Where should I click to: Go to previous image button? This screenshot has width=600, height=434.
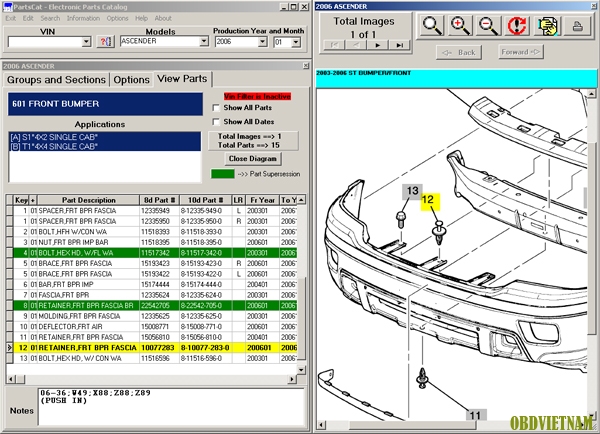[x=356, y=45]
